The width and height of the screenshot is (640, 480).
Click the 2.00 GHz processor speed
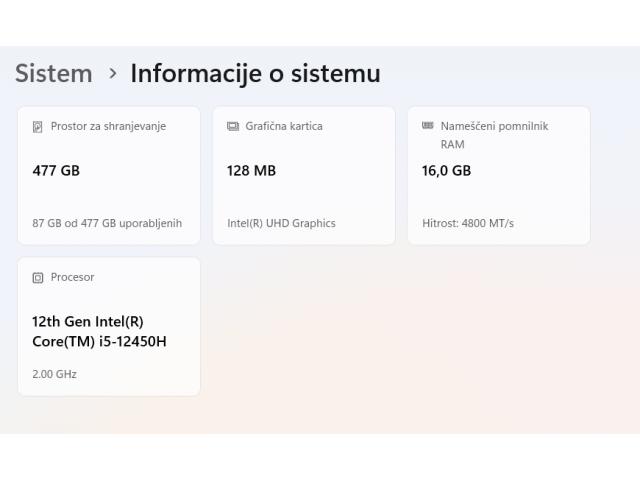tap(54, 374)
